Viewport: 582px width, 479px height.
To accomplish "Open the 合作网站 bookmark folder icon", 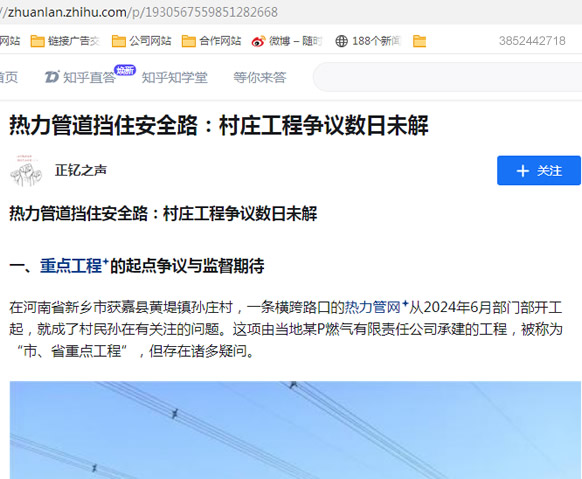I will click(189, 41).
